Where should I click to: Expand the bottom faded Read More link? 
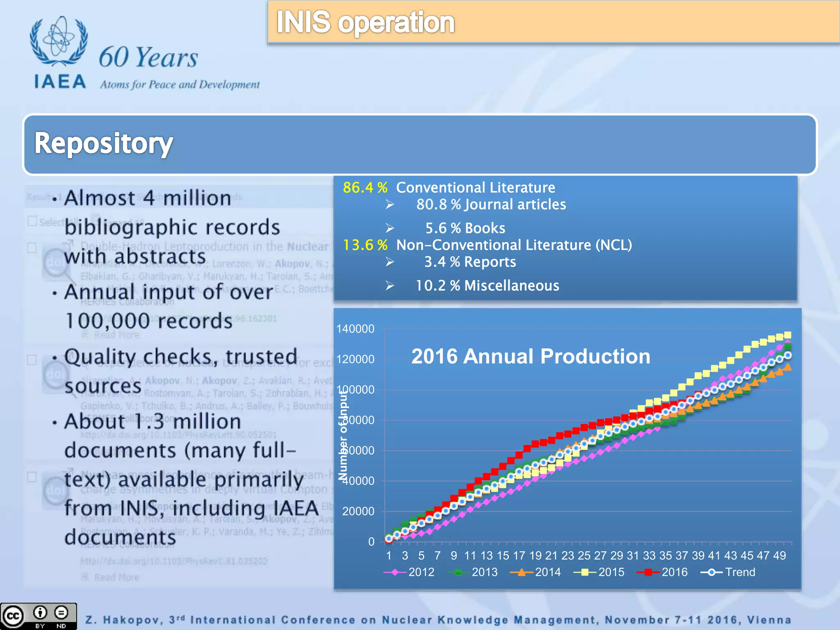pyautogui.click(x=116, y=577)
